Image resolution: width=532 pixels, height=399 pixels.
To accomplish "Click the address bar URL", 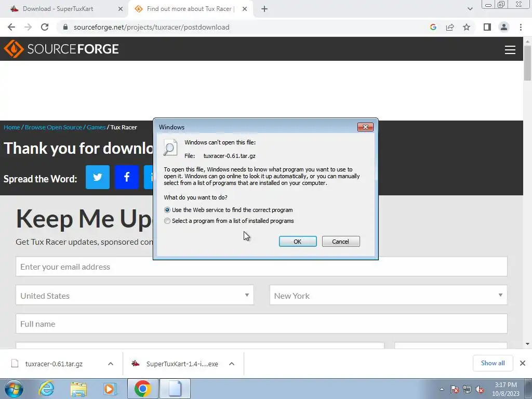I will 151,27.
